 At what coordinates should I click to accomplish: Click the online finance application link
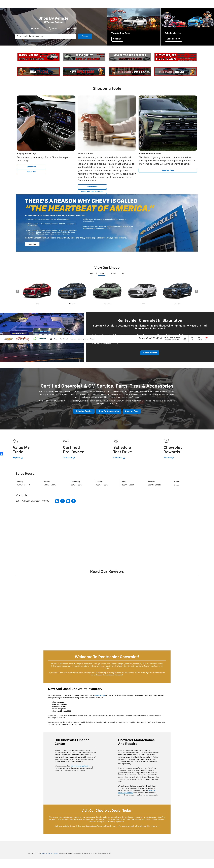[80, 766]
